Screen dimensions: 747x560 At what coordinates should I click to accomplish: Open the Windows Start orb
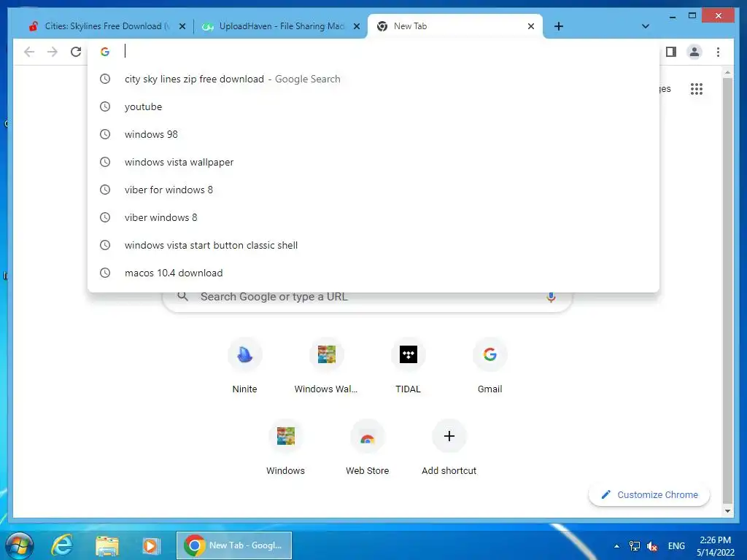pyautogui.click(x=20, y=545)
